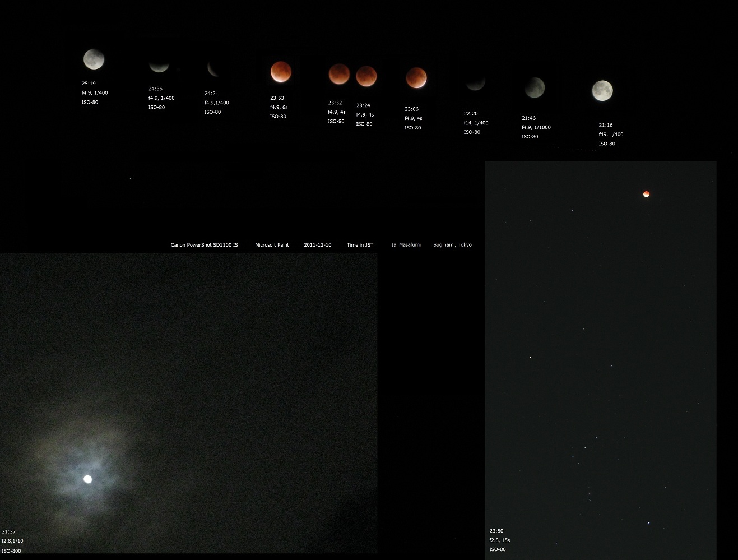Click the ISO-80 text under 25:19

click(x=90, y=103)
